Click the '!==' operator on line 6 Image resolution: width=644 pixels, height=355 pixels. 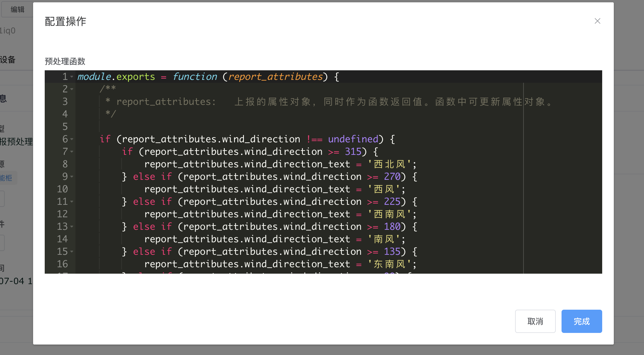click(x=314, y=139)
